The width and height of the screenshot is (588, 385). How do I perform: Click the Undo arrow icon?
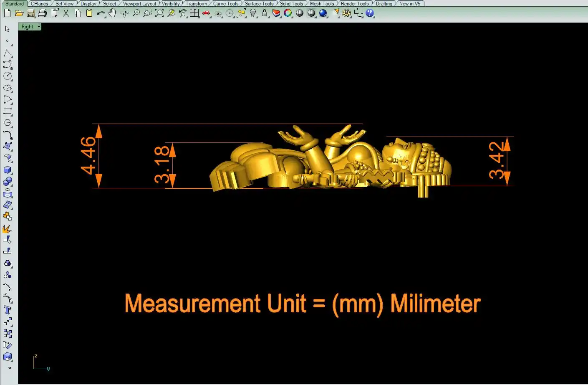point(100,13)
